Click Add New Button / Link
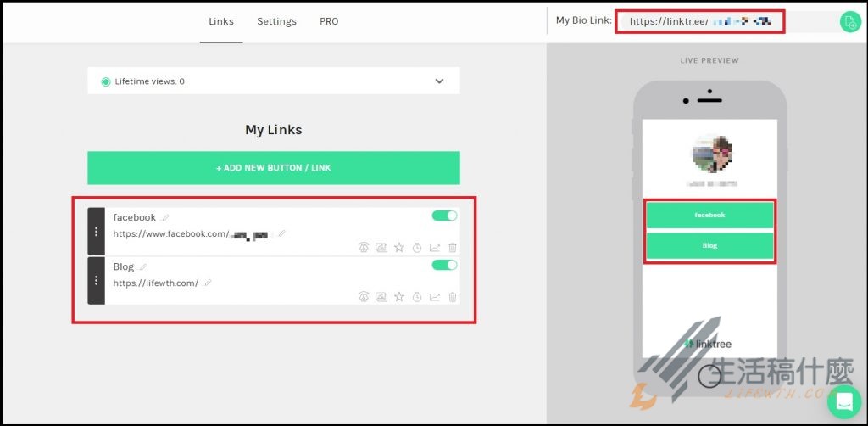Screen dimensions: 868x426 [x=273, y=168]
